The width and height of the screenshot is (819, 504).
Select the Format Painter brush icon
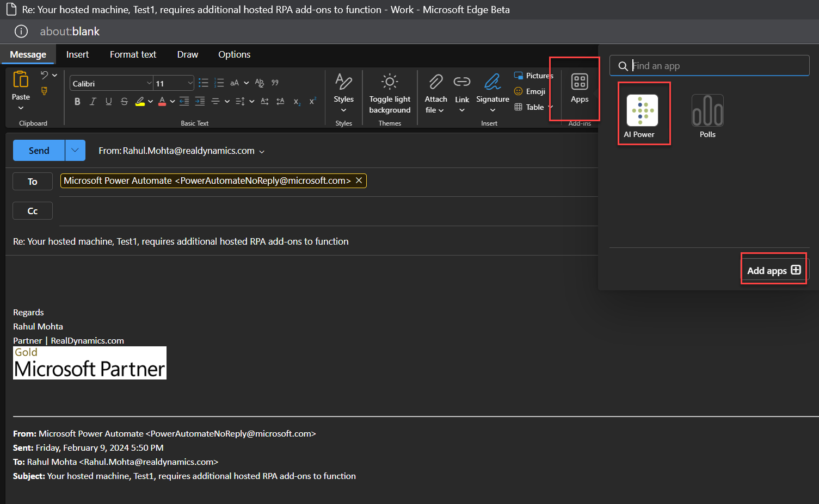pos(45,91)
